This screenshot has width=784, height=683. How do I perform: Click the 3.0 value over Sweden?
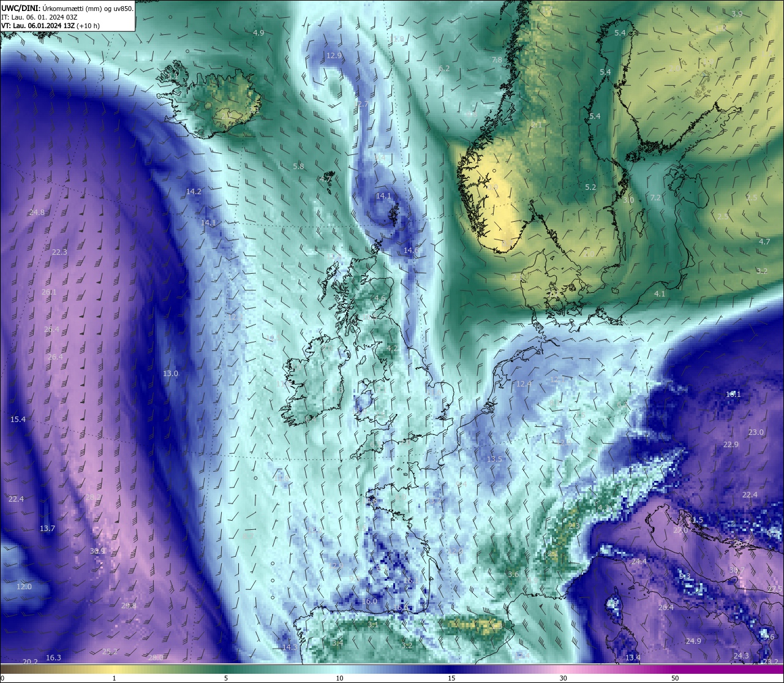click(x=628, y=200)
